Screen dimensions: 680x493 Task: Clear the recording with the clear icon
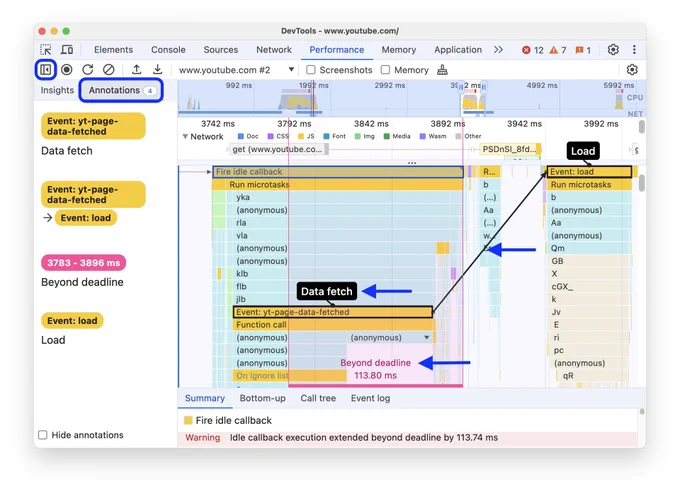tap(108, 69)
